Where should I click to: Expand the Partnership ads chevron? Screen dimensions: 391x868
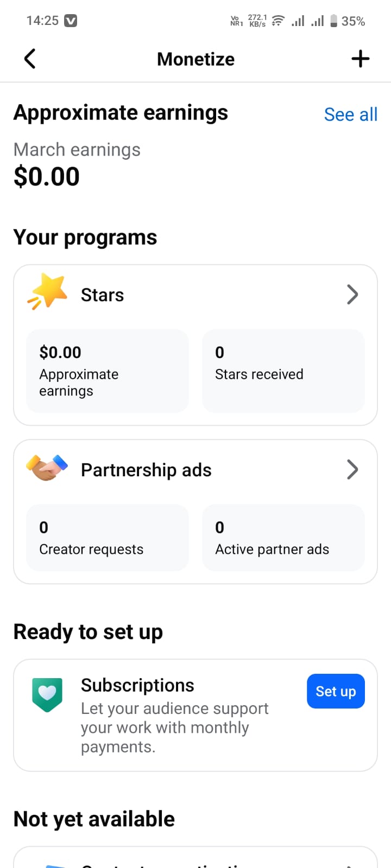pyautogui.click(x=352, y=470)
